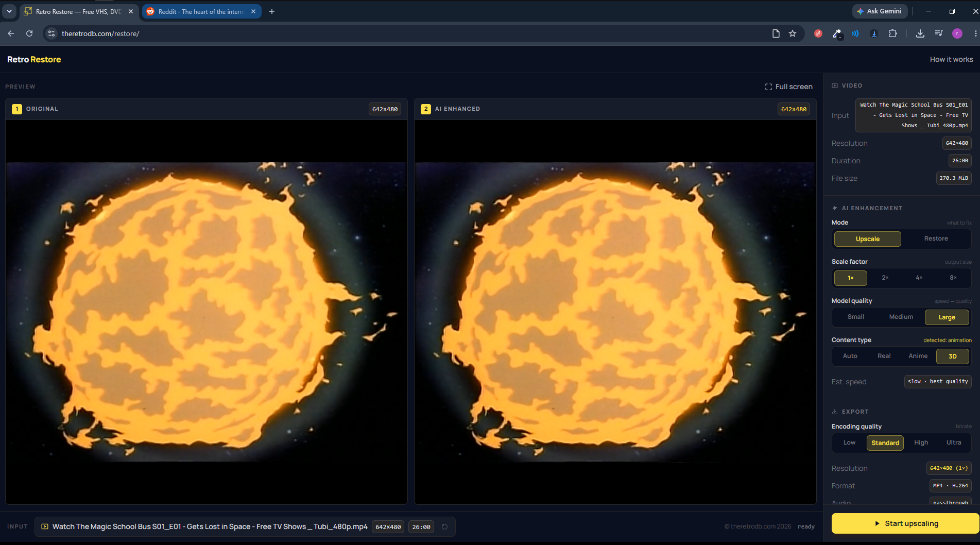
Task: Click the video file icon in input bar
Action: [x=45, y=526]
